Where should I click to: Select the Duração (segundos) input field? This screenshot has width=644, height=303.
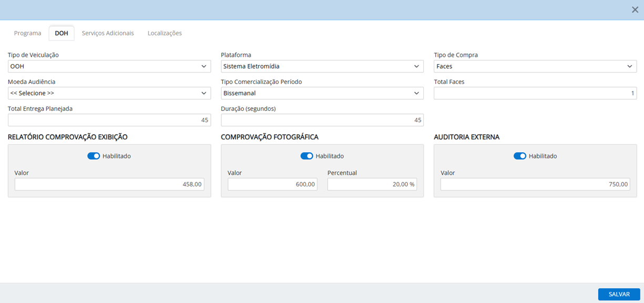(322, 120)
